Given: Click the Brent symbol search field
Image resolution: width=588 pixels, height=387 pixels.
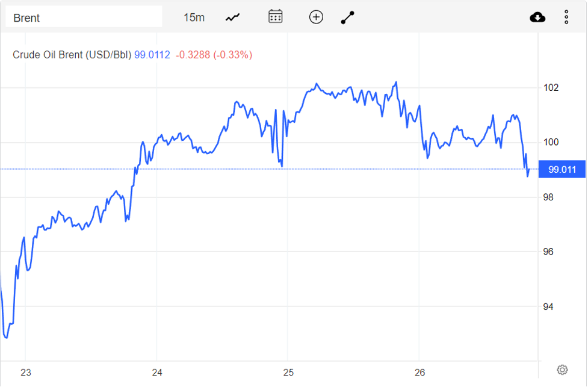Looking at the screenshot, I should (84, 17).
